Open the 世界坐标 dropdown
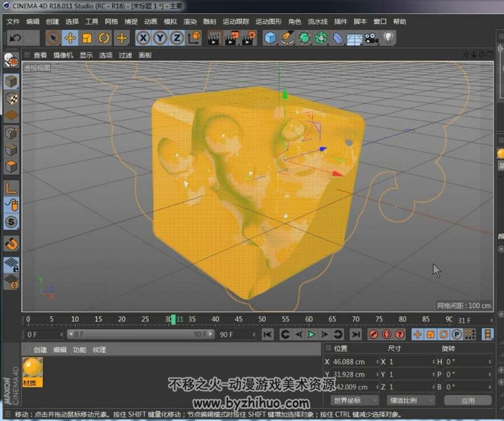The width and height of the screenshot is (504, 421). click(x=354, y=400)
